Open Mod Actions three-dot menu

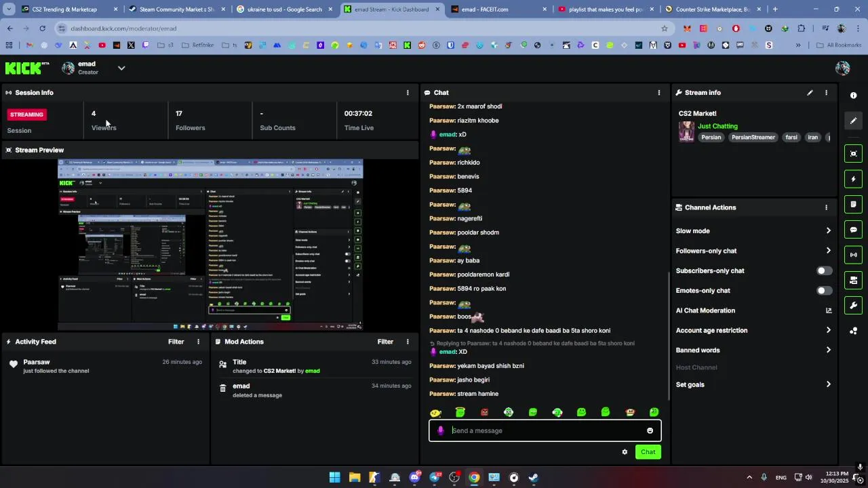tap(408, 342)
